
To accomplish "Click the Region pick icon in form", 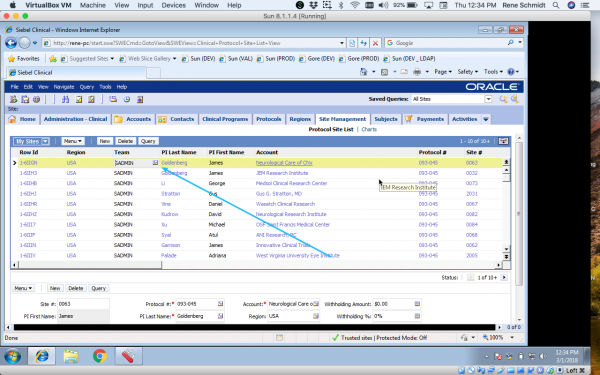I will pyautogui.click(x=316, y=316).
